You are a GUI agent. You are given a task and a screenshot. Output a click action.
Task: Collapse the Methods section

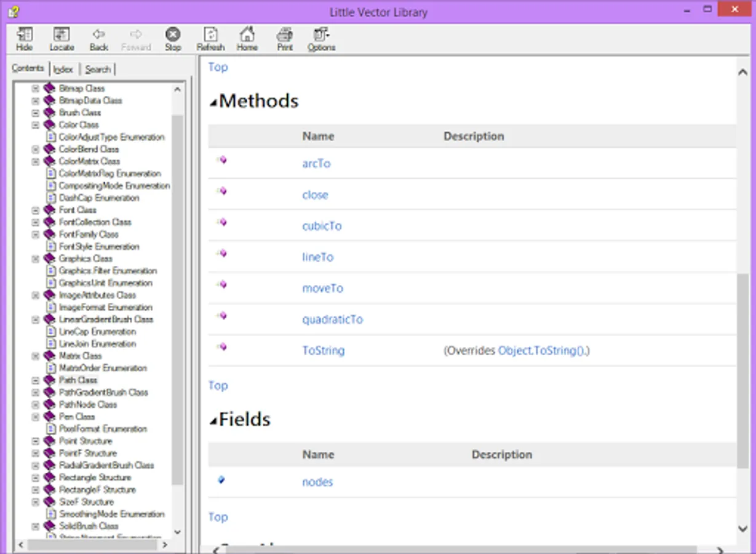tap(213, 103)
